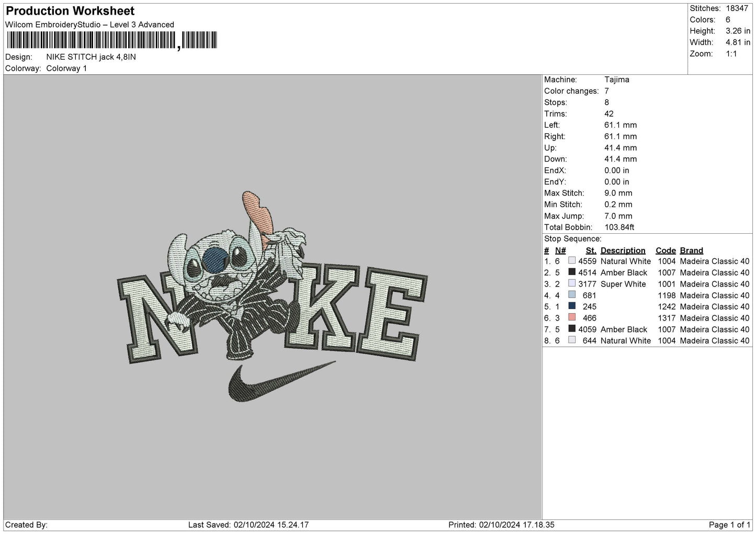The height and width of the screenshot is (534, 756).
Task: Click the 'Code' column header
Action: pos(666,251)
